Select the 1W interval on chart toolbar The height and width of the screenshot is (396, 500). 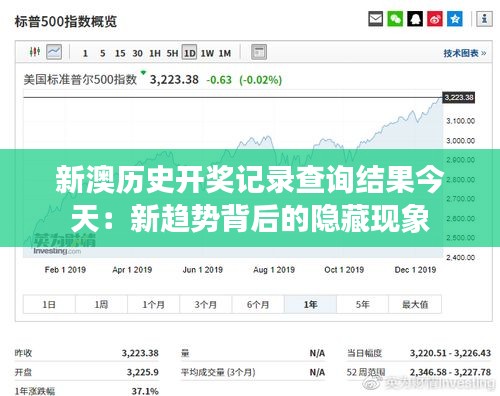207,53
